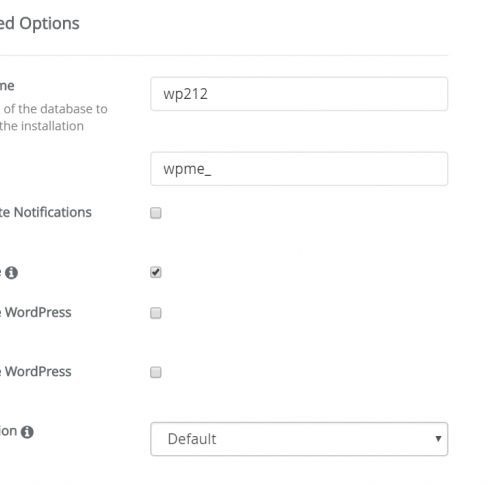The image size is (494, 498).
Task: Click into the table prefix field showing wpme_
Action: (299, 169)
